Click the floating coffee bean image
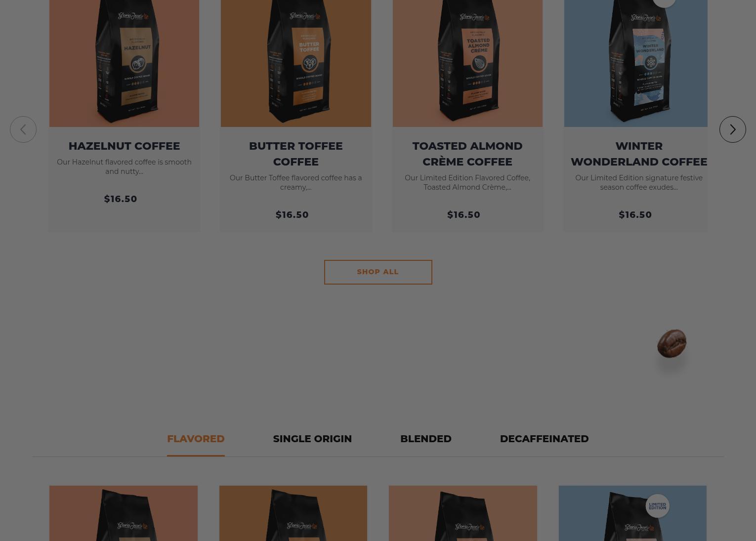Image resolution: width=756 pixels, height=541 pixels. 672,343
